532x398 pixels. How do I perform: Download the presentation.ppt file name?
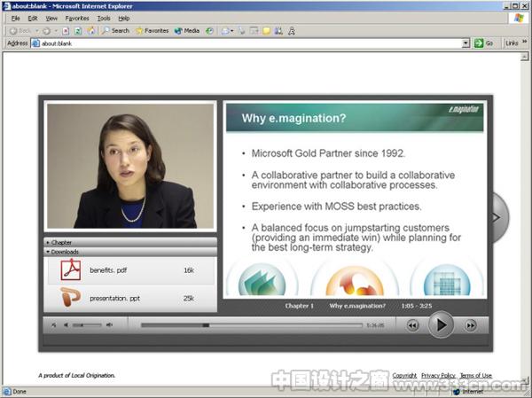point(114,299)
